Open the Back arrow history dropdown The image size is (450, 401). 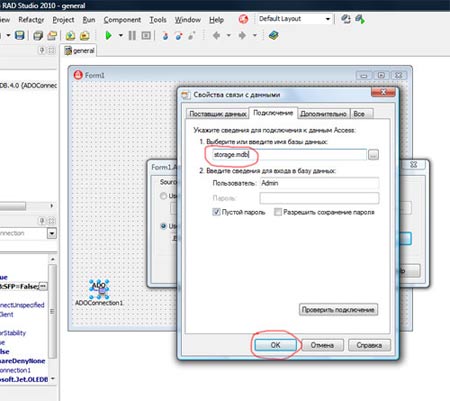pos(229,35)
